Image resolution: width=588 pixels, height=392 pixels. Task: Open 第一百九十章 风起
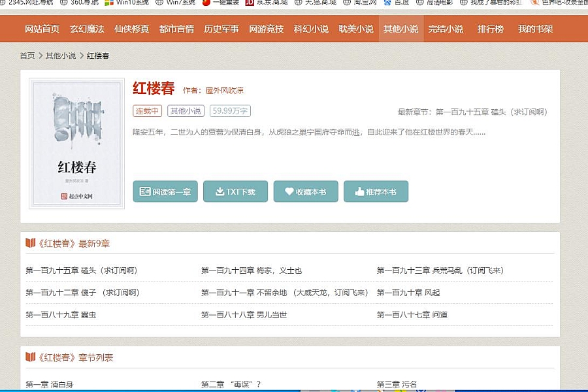[x=408, y=293]
